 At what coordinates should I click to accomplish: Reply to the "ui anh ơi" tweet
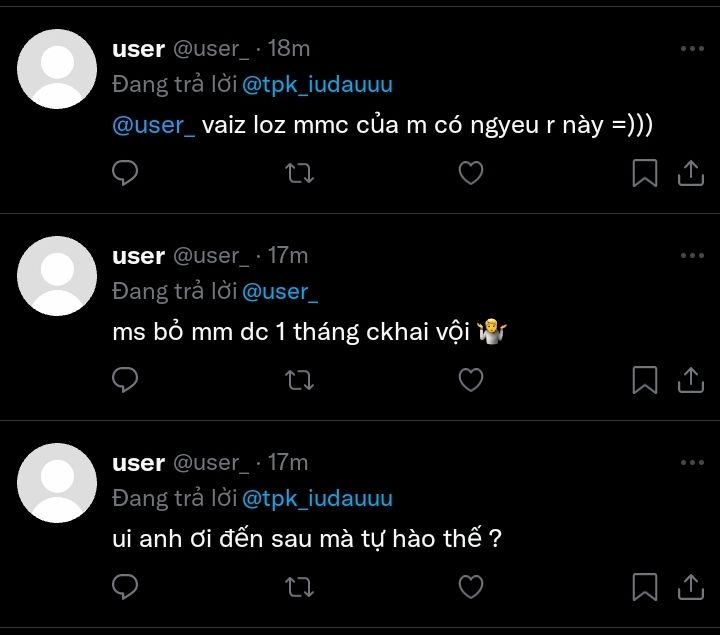tap(125, 586)
